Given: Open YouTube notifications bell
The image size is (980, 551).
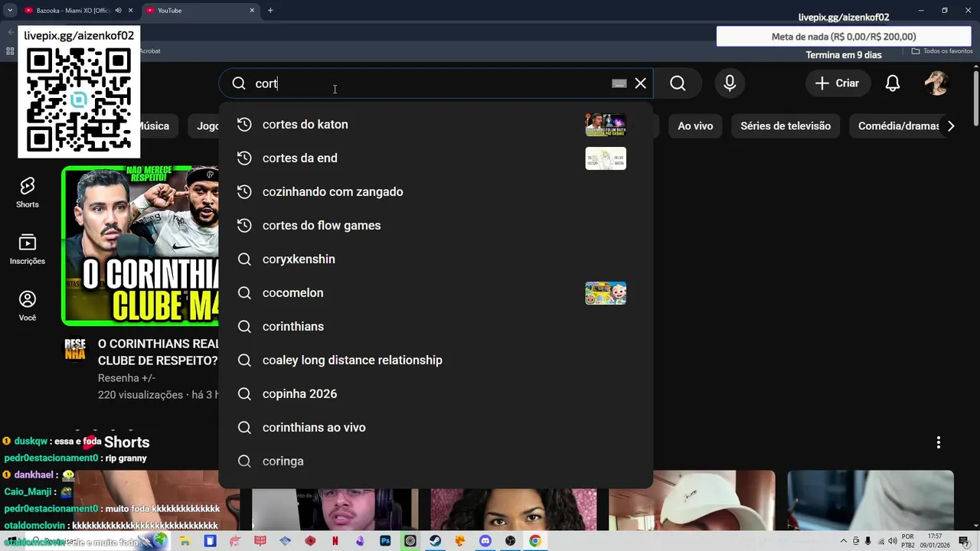Looking at the screenshot, I should tap(893, 83).
